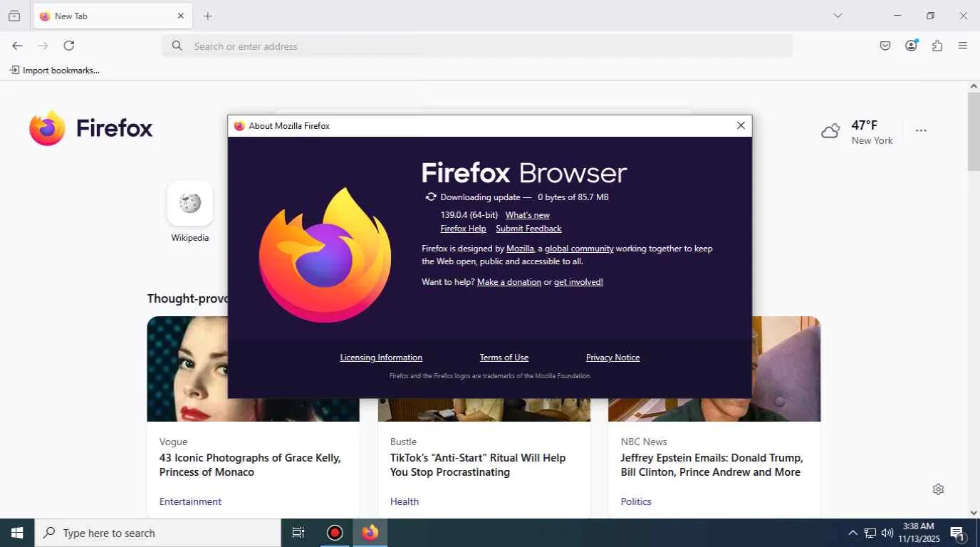Click the taskbar clock and date

click(x=919, y=533)
